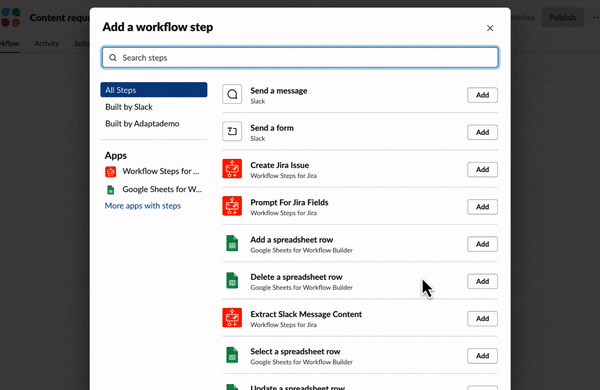Screen dimensions: 600x390
Task: Add the Extract Slack Message Content step
Action: (482, 318)
